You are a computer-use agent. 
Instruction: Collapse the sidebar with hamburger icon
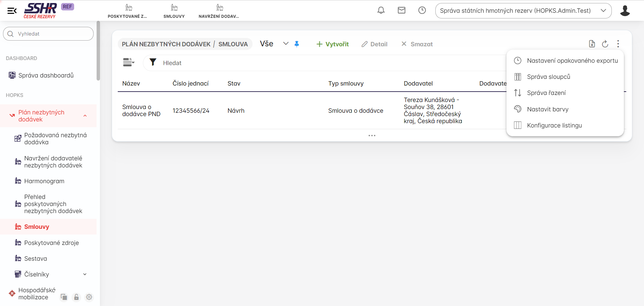point(12,11)
